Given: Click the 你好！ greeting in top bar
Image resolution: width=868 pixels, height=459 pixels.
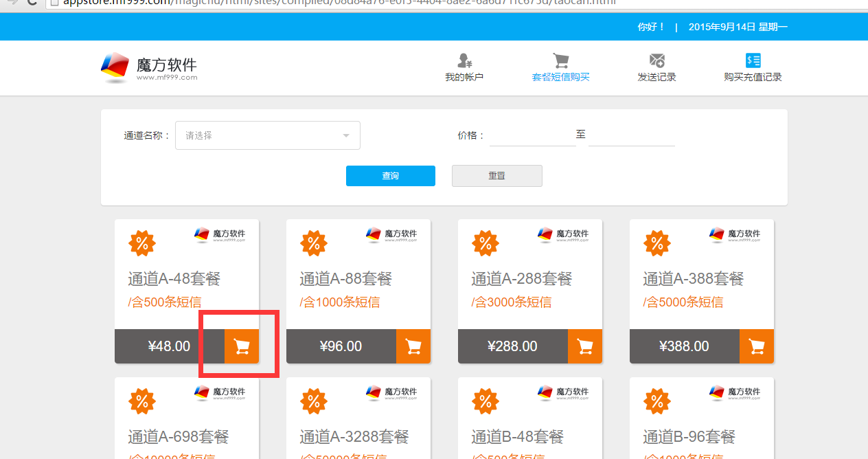Looking at the screenshot, I should 651,27.
